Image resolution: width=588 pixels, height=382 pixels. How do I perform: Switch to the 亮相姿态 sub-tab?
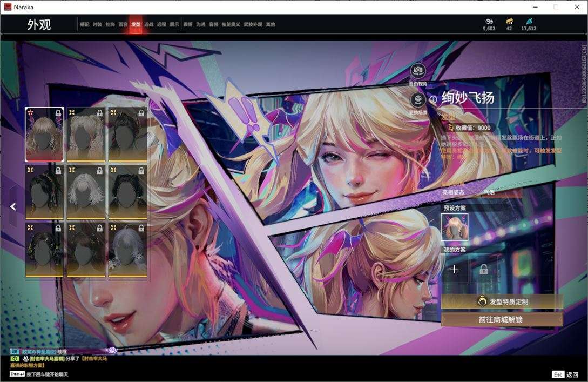pos(453,192)
